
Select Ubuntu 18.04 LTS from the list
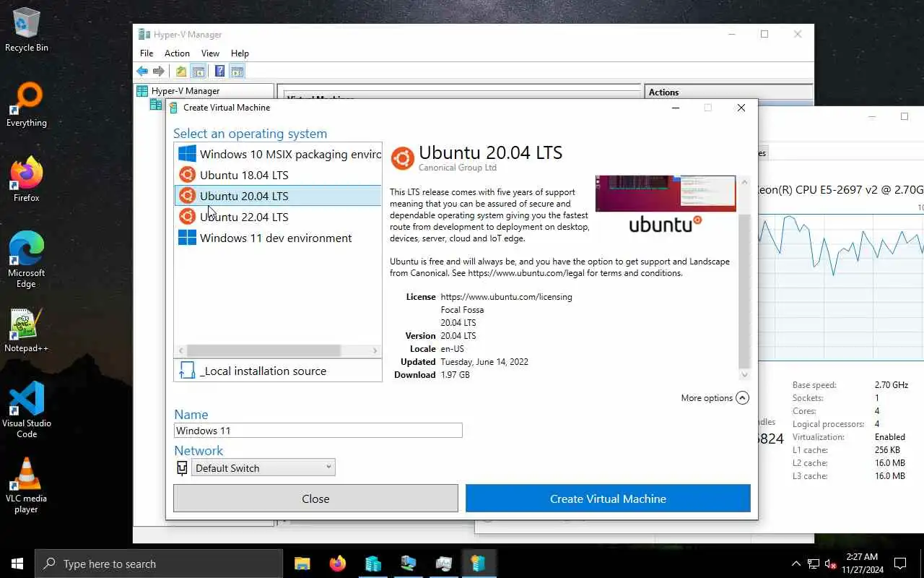pyautogui.click(x=278, y=175)
